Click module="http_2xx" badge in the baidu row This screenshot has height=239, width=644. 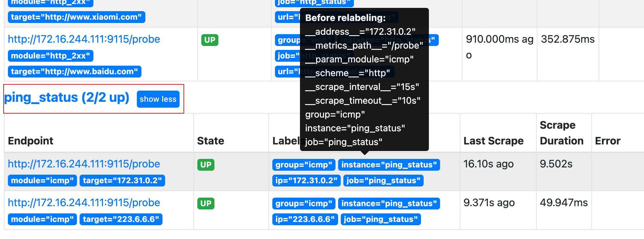point(51,56)
